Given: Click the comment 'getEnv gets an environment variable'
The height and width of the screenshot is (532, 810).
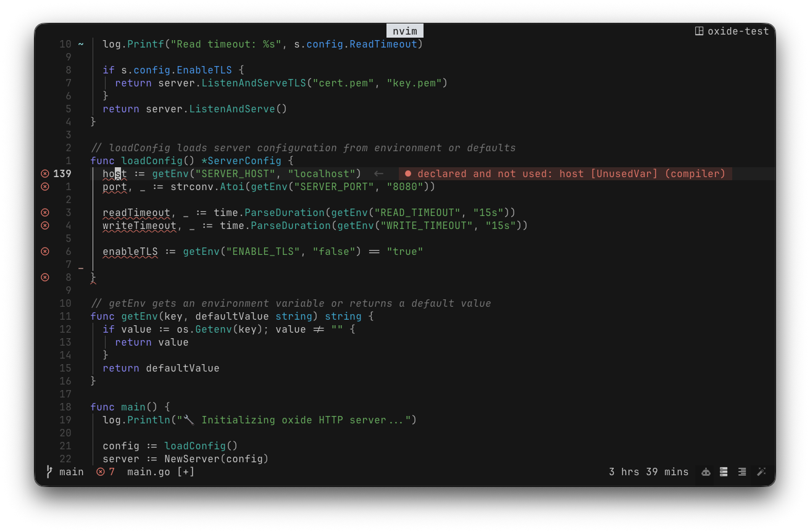Looking at the screenshot, I should click(291, 304).
